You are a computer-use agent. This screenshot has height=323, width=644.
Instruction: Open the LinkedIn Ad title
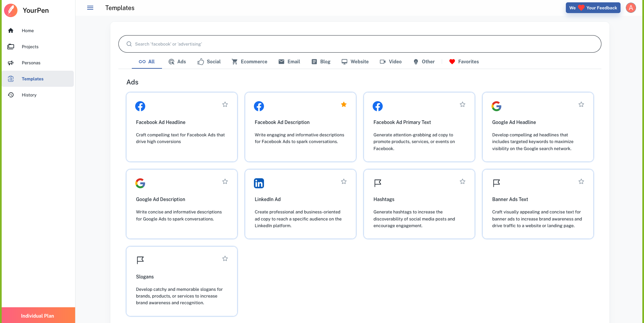[268, 199]
